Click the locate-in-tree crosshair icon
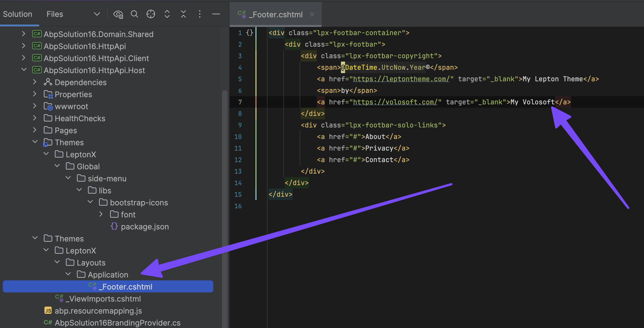 tap(151, 14)
